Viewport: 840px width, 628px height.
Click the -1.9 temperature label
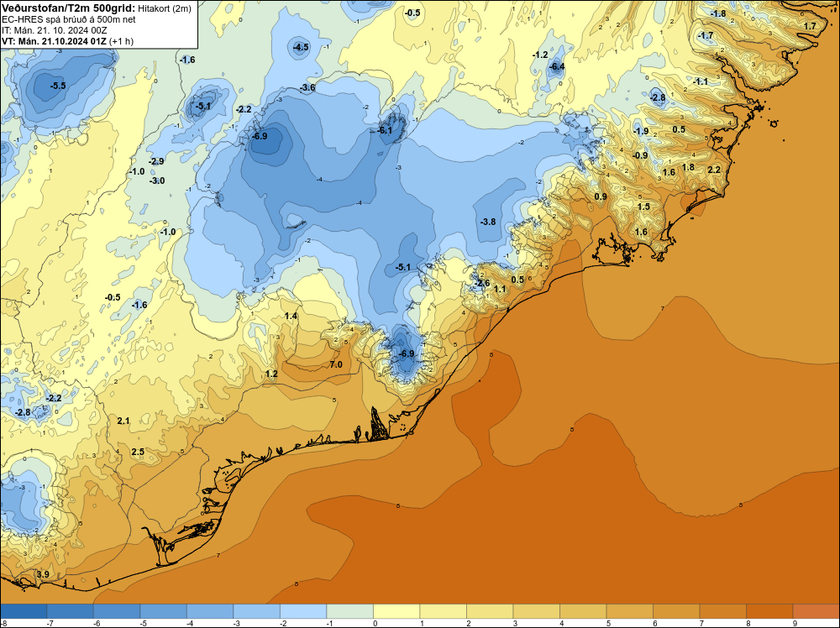pyautogui.click(x=641, y=131)
